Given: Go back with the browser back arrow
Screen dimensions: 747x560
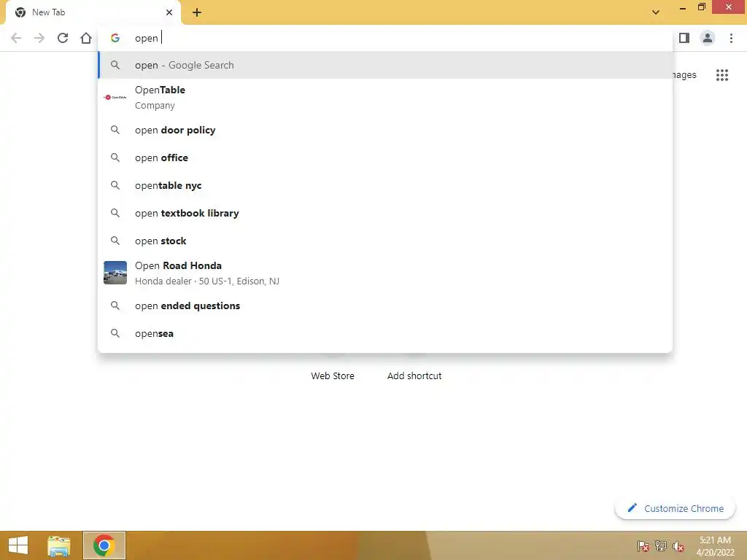Looking at the screenshot, I should tap(16, 38).
